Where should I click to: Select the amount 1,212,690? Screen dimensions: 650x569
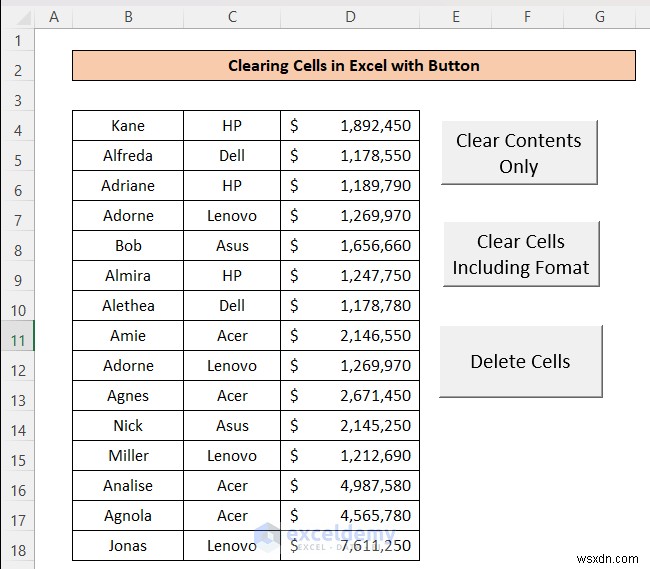[x=350, y=455]
